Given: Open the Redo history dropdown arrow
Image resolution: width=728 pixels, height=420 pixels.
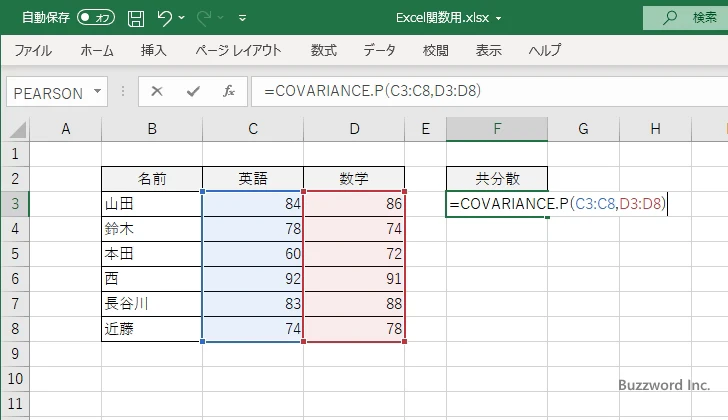Looking at the screenshot, I should pyautogui.click(x=221, y=18).
